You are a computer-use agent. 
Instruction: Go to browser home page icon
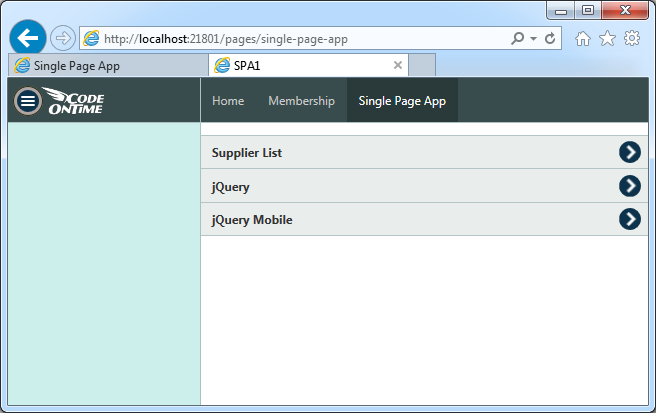[x=583, y=38]
